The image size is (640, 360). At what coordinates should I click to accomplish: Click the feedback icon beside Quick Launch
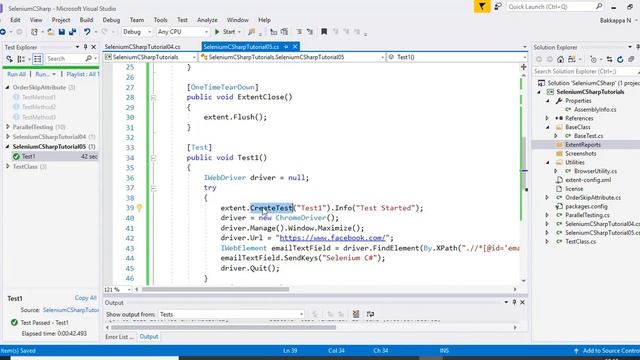click(x=498, y=7)
